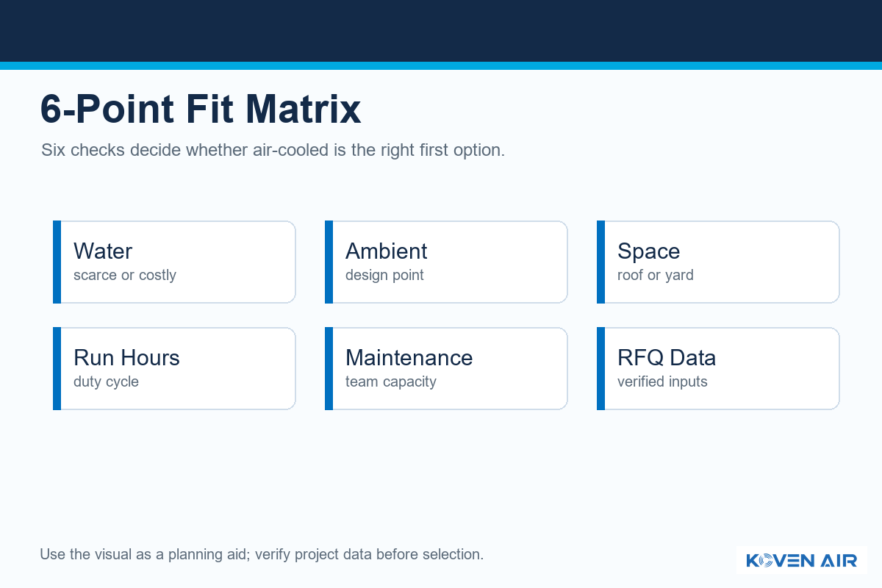Click the 6-Point Fit Matrix heading

tap(201, 110)
